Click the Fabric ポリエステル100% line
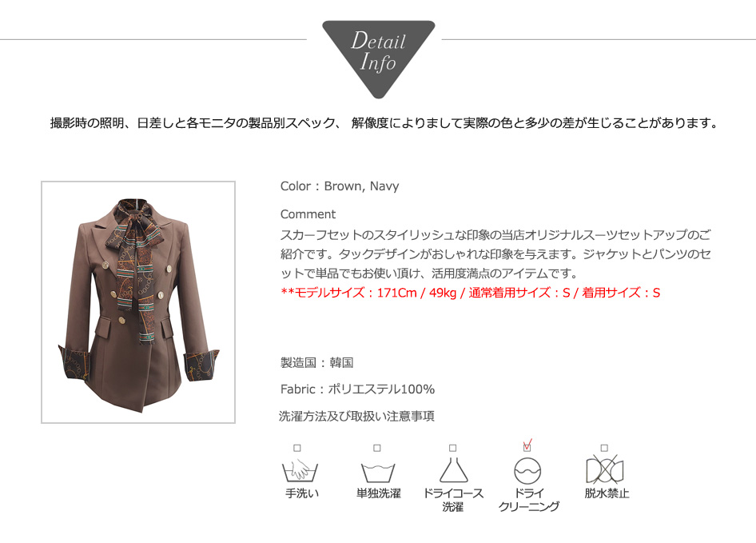The width and height of the screenshot is (756, 543). (x=357, y=389)
